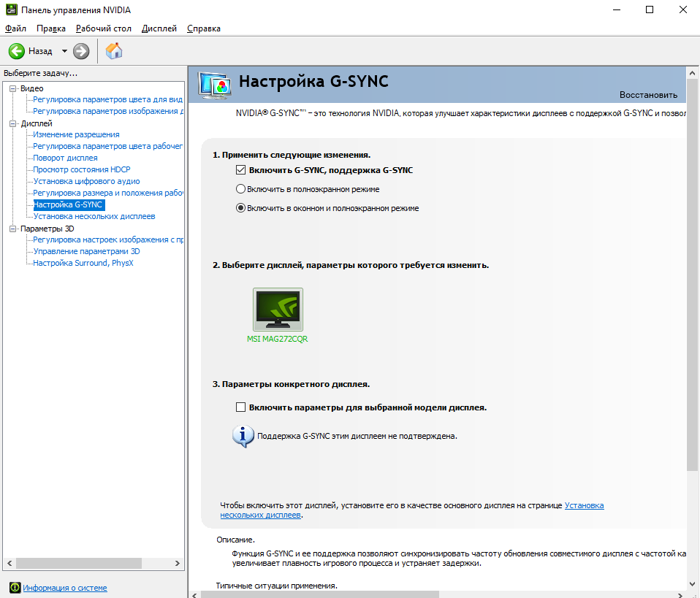Screen dimensions: 700x598
Task: Click the green Back arrow icon
Action: tap(17, 51)
